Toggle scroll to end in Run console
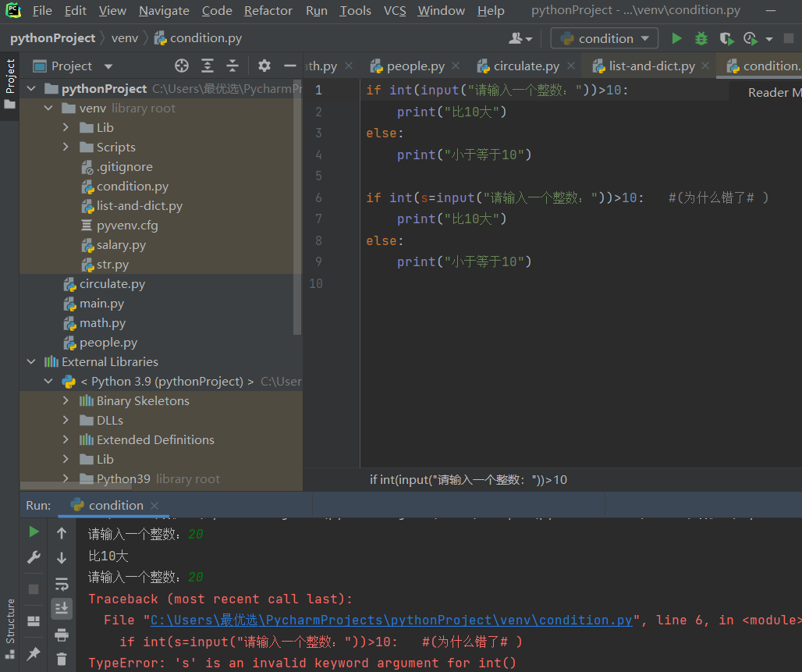This screenshot has width=802, height=672. click(62, 609)
